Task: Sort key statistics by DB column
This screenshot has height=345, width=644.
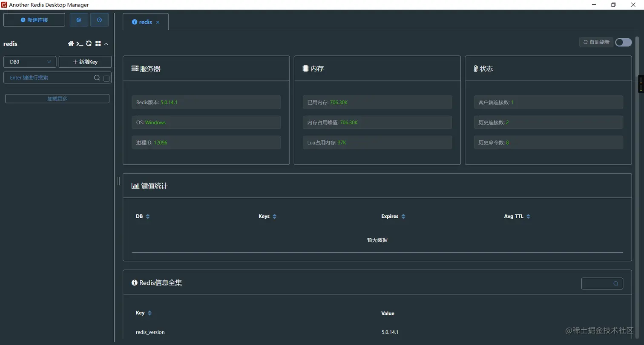Action: (148, 217)
